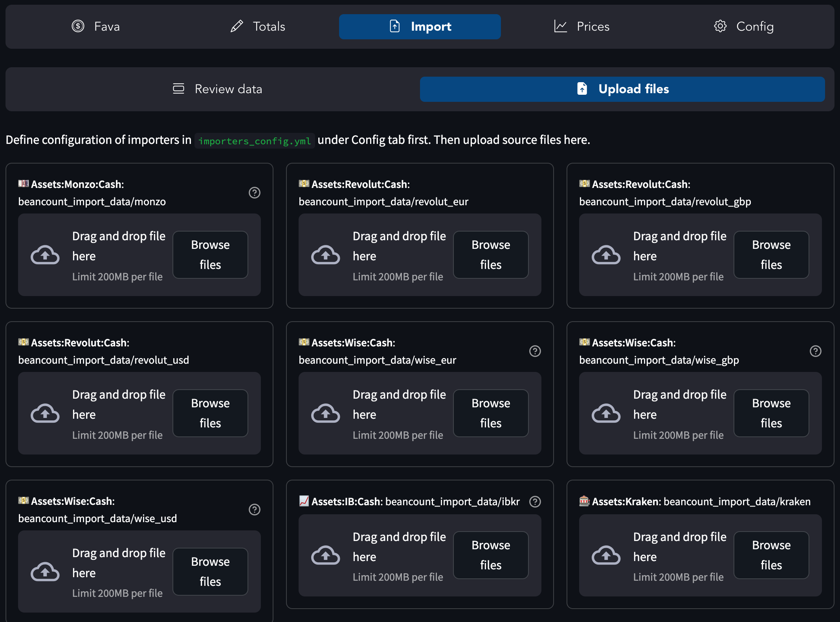
Task: Browse files for the wise_gbp importer
Action: coord(771,413)
